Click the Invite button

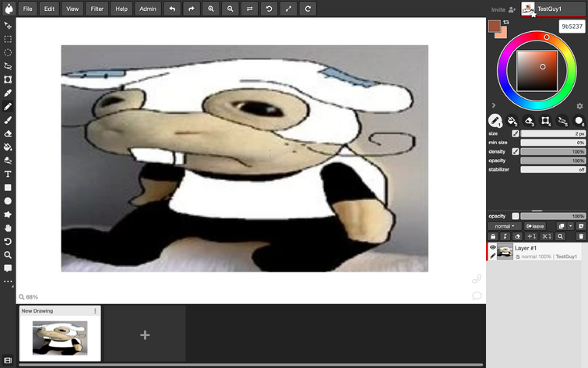click(x=504, y=9)
